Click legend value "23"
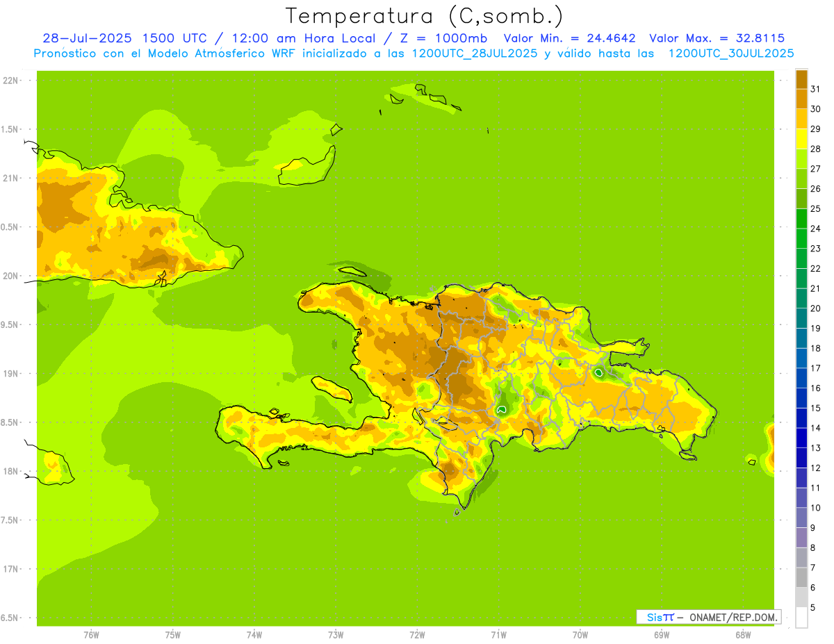The image size is (834, 644). 815,249
